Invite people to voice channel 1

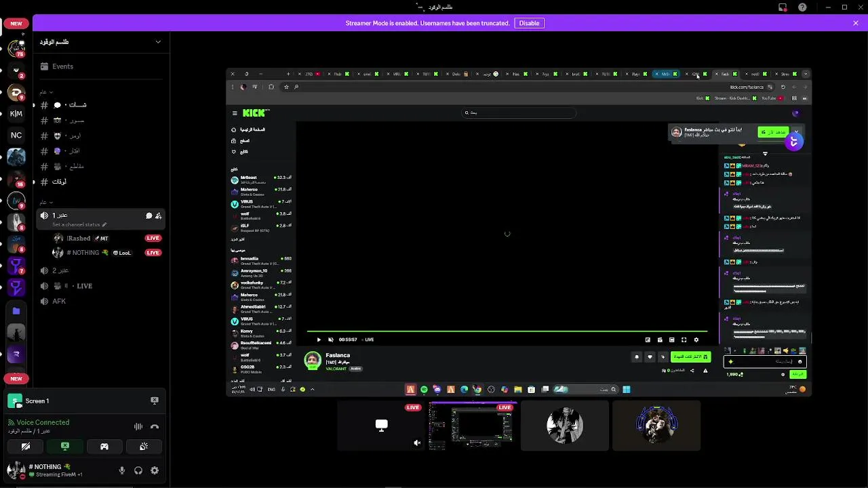[159, 216]
